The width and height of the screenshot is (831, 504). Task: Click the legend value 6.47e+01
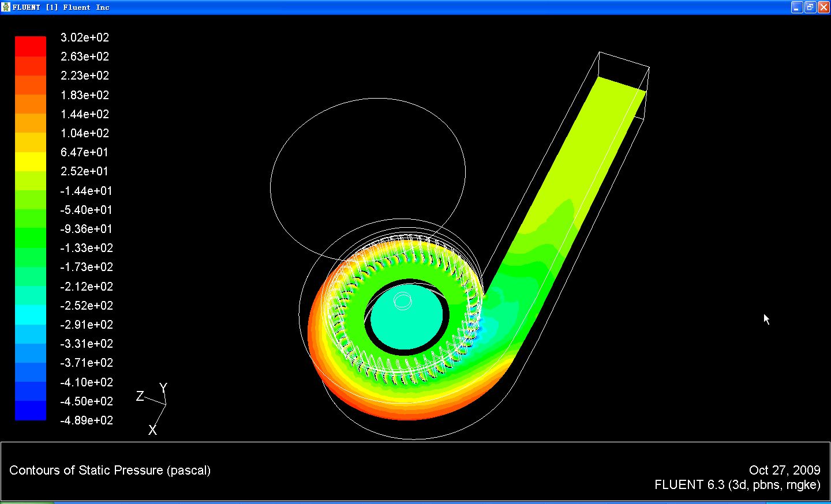(x=85, y=152)
